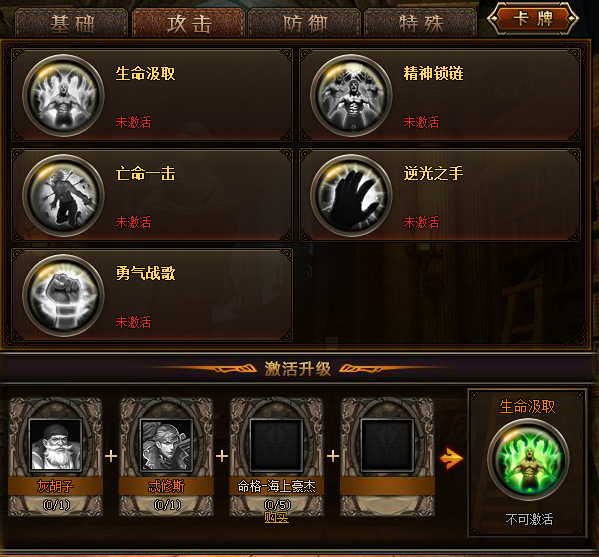Open the 忒修斯 card portrait
Screen dimensions: 599x557
coord(166,444)
